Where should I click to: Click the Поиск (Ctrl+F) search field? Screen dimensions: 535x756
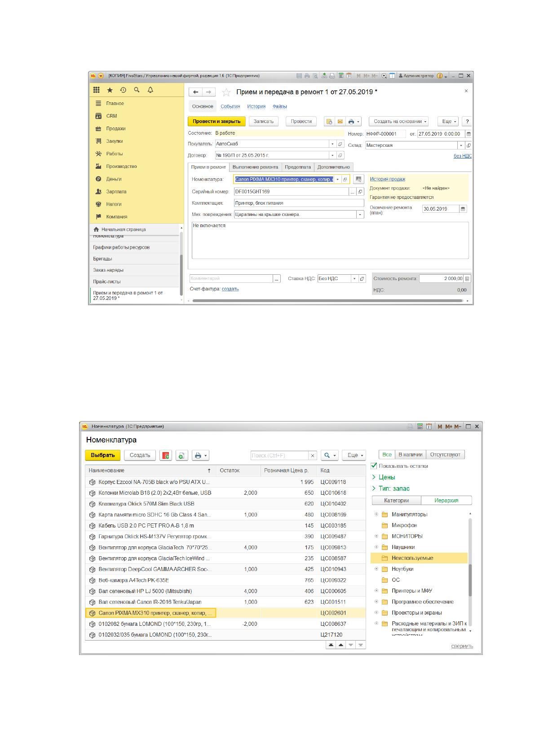[x=280, y=455]
